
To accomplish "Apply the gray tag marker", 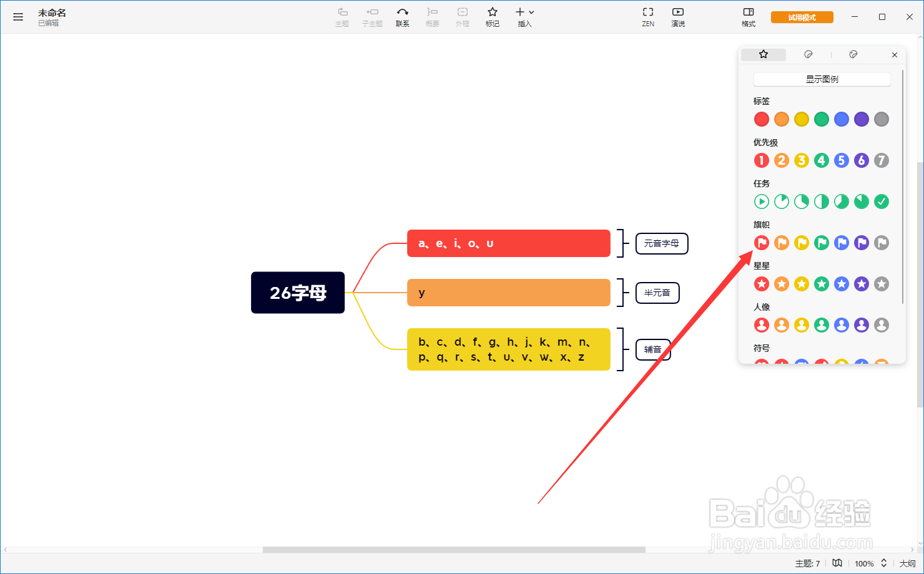I will pyautogui.click(x=882, y=119).
